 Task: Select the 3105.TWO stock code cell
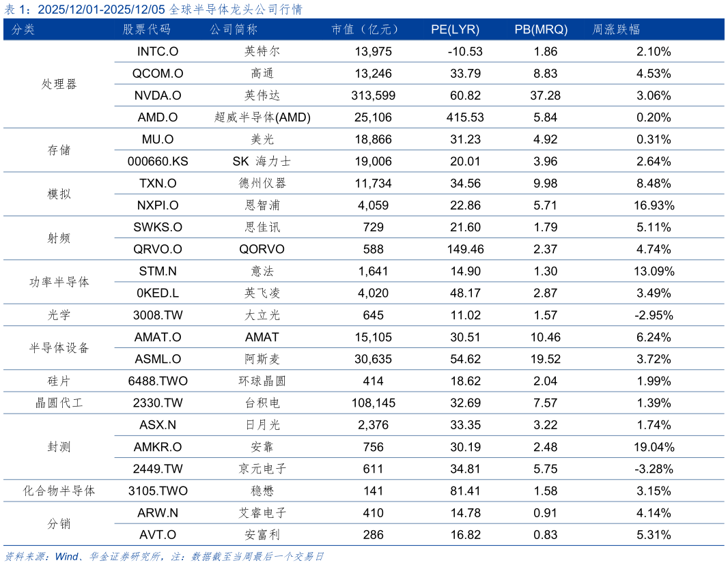point(158,491)
